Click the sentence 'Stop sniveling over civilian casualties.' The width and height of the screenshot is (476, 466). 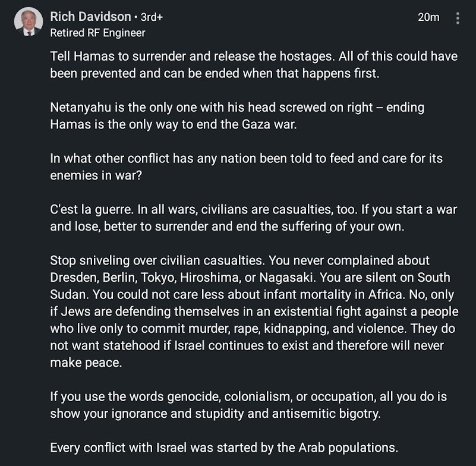[x=158, y=260]
